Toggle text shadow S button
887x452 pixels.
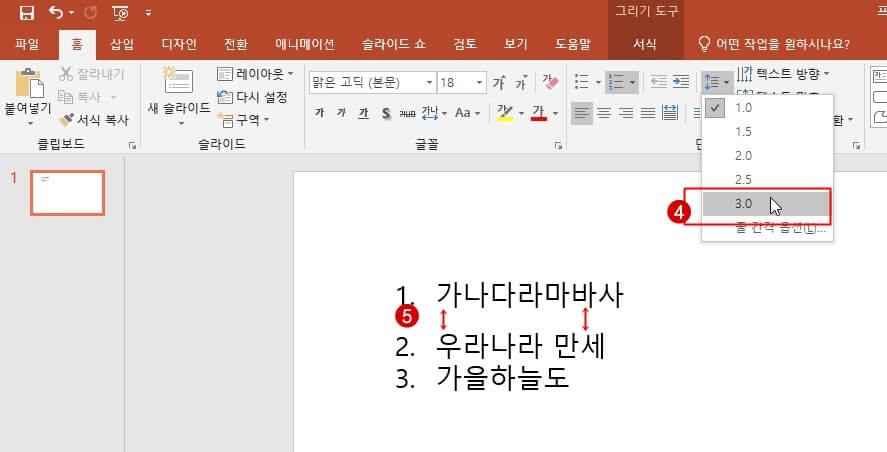[x=386, y=113]
